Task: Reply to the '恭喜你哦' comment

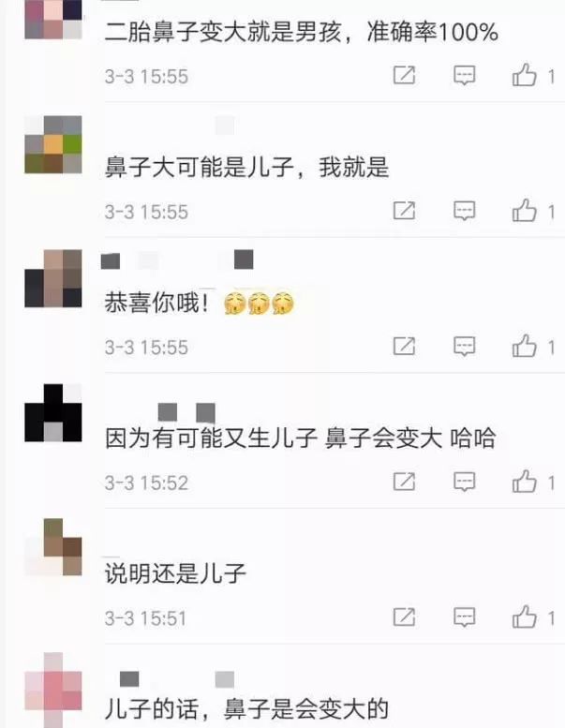Action: click(x=464, y=347)
